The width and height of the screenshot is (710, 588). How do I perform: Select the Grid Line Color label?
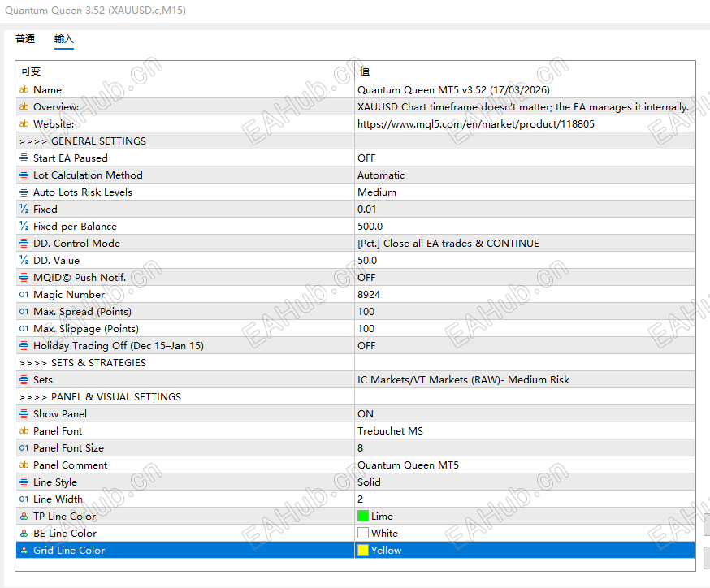point(69,551)
